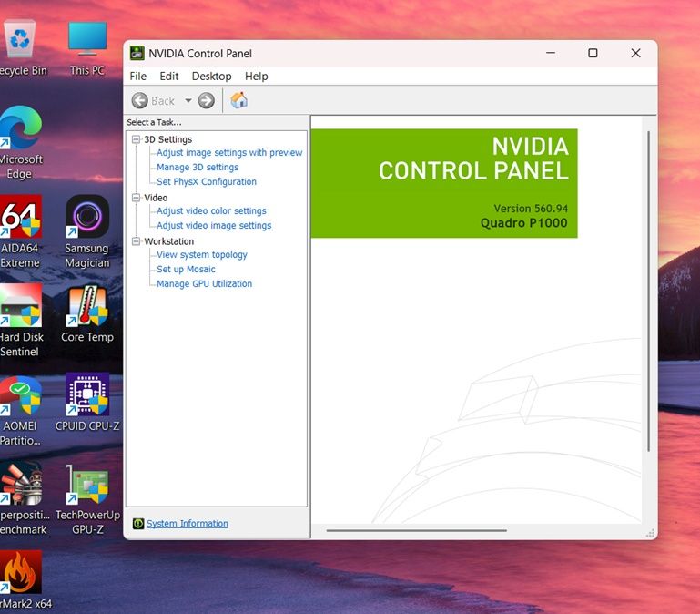Click the Select a Task... heading
Screen dimensions: 700x614
pos(154,122)
